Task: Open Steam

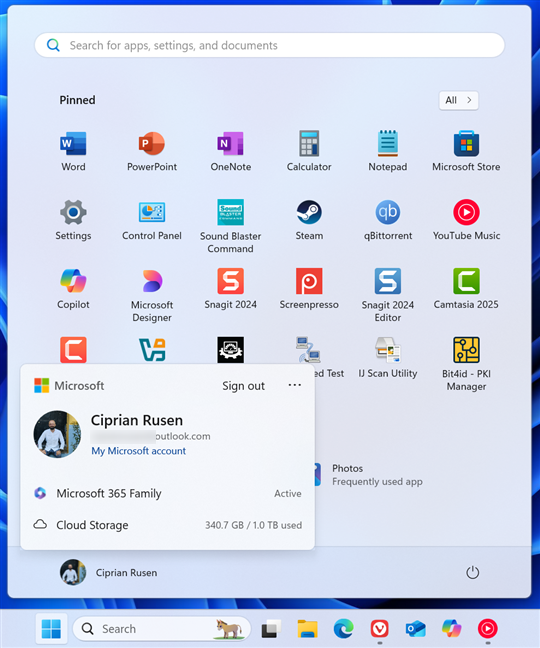Action: 309,220
